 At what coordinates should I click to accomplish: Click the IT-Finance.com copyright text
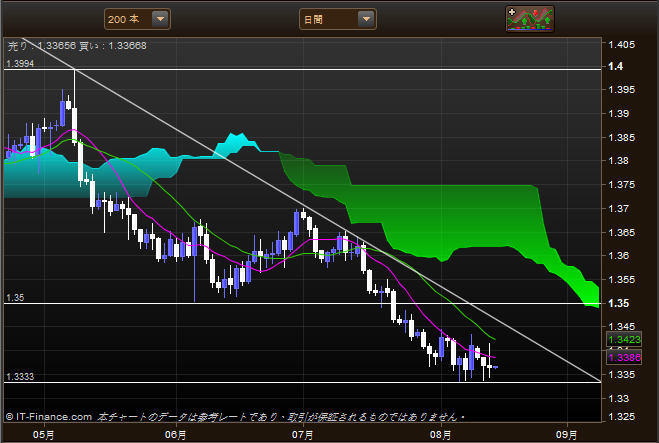(x=49, y=417)
